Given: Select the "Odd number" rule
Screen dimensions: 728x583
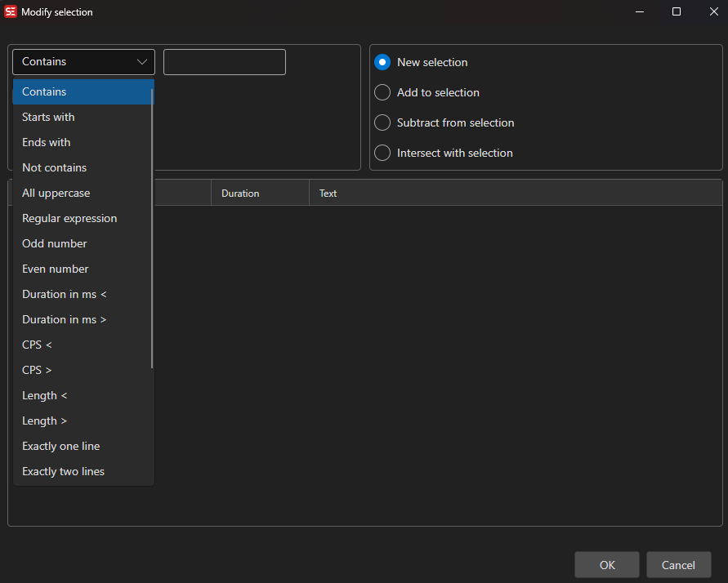Looking at the screenshot, I should click(x=54, y=243).
